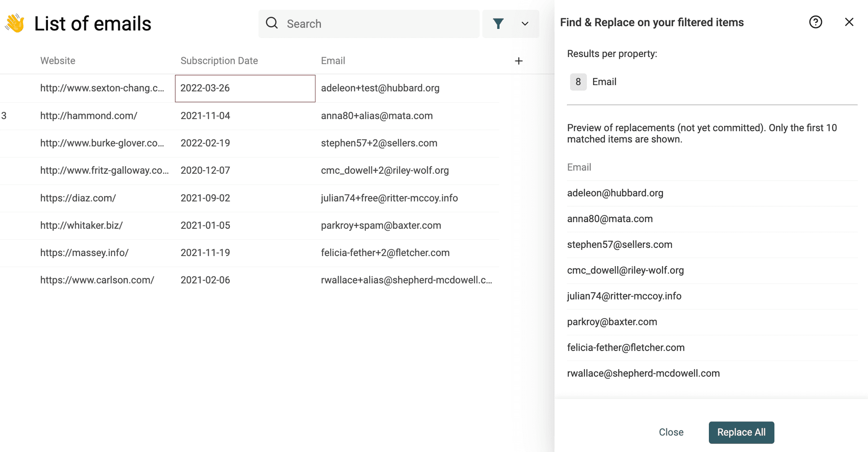Open the link https://diaz.com/
868x452 pixels.
[x=78, y=198]
